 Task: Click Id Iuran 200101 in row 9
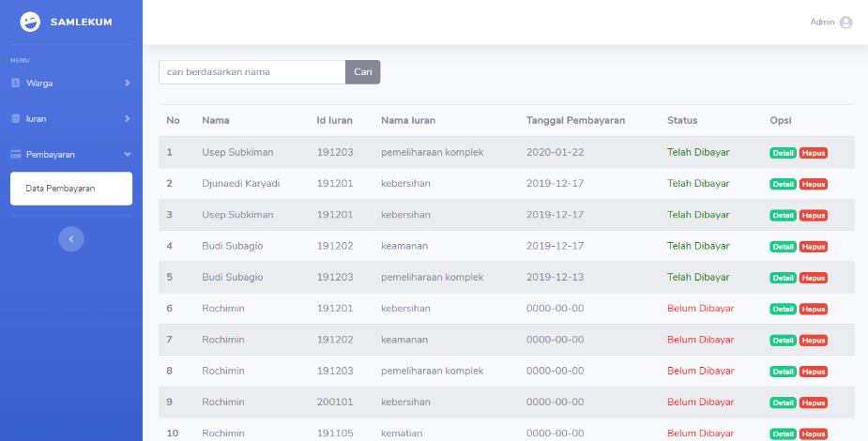pyautogui.click(x=335, y=402)
